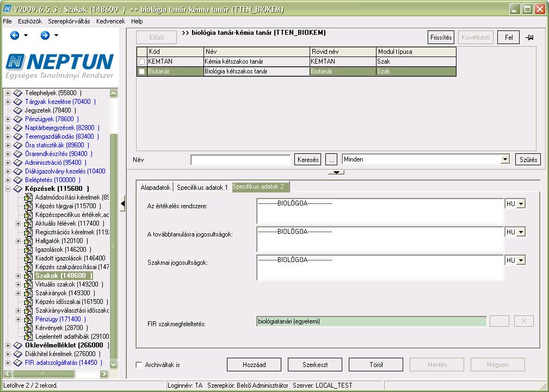This screenshot has height=392, width=549.
Task: Click the Képzések (115600) folder icon
Action: (x=18, y=189)
